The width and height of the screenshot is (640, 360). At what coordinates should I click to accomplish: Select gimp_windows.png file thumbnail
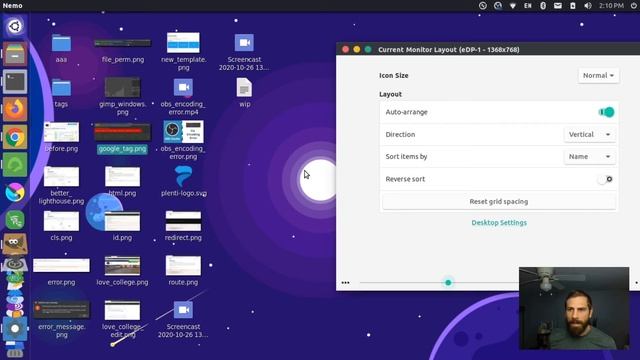[122, 87]
